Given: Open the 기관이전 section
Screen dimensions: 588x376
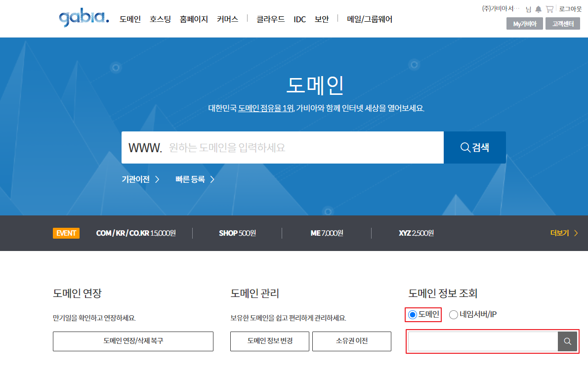Looking at the screenshot, I should (135, 179).
